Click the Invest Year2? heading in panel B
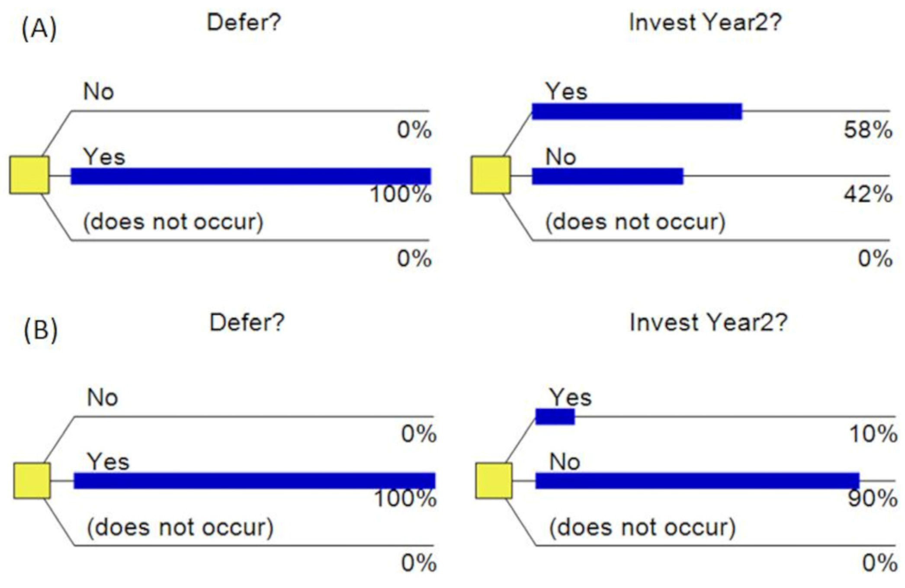This screenshot has width=905, height=588. coord(709,323)
